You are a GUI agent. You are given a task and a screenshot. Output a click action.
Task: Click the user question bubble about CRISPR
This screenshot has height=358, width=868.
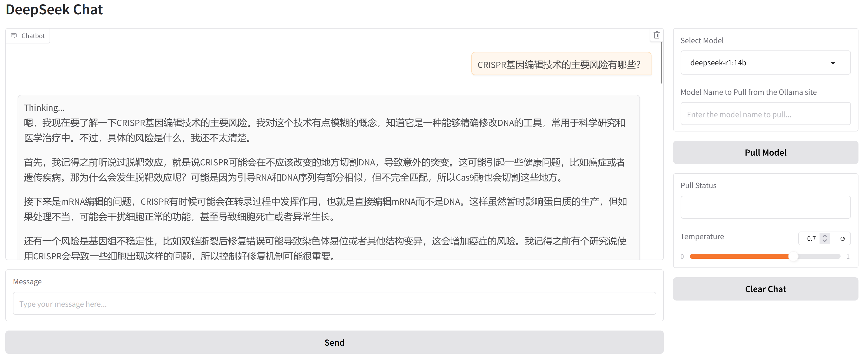(561, 64)
